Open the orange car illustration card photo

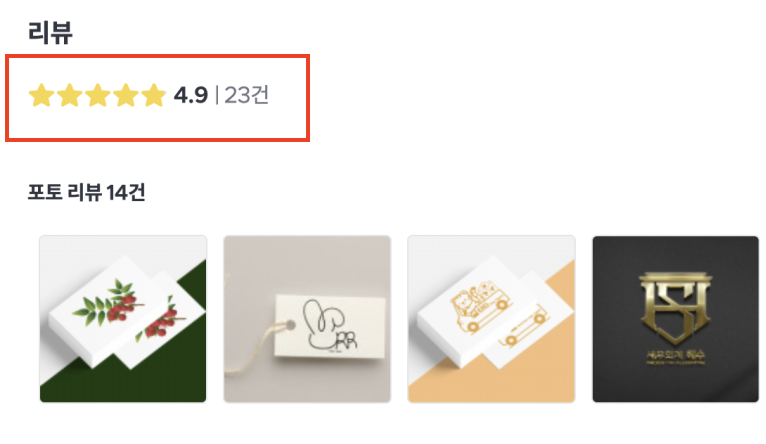[491, 319]
